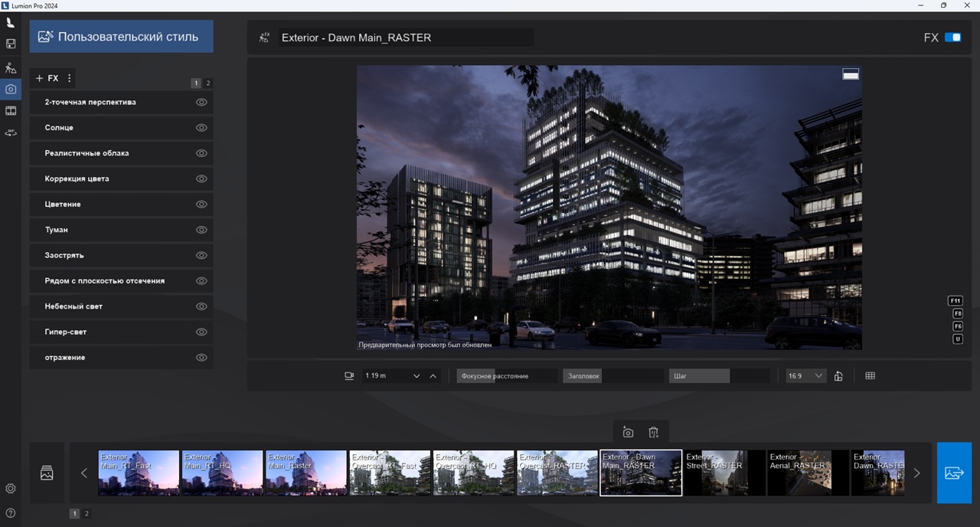Click the save floppy disk icon in sidebar
Image resolution: width=980 pixels, height=527 pixels.
coord(11,44)
